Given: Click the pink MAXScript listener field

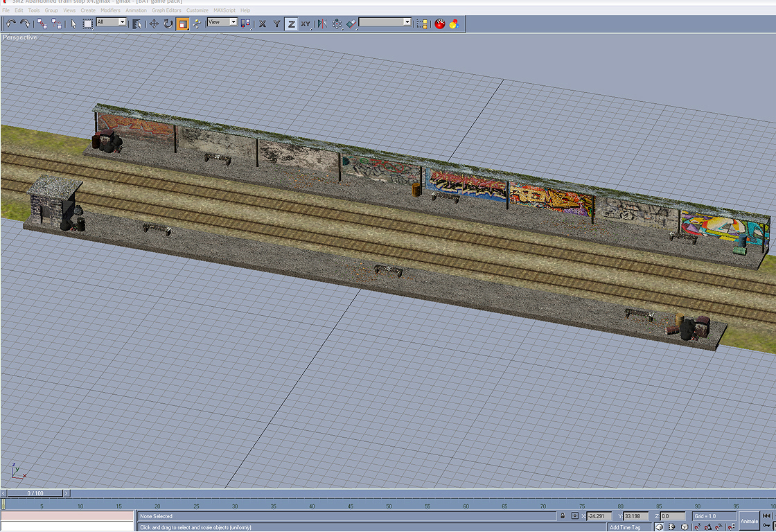Looking at the screenshot, I should (x=67, y=515).
